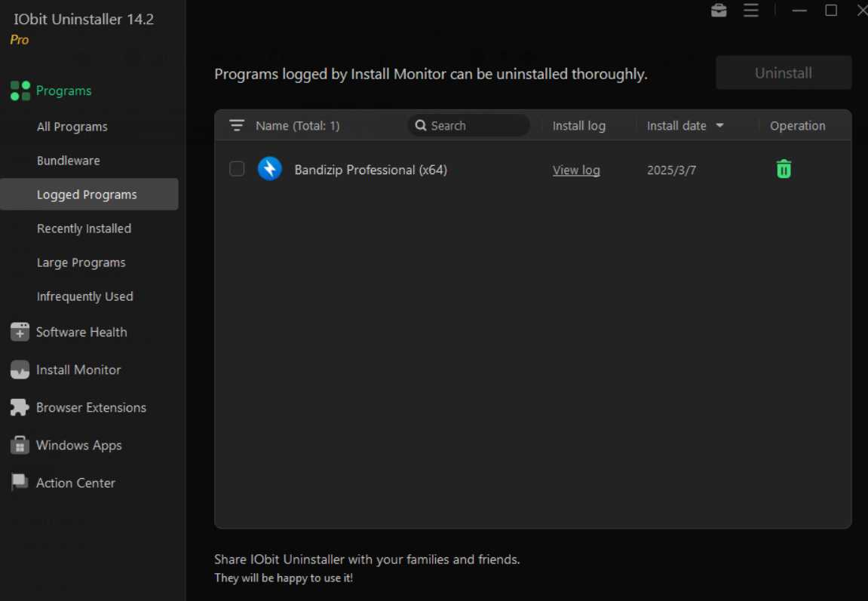Click the search magnifier icon
Image resolution: width=868 pixels, height=601 pixels.
[421, 126]
